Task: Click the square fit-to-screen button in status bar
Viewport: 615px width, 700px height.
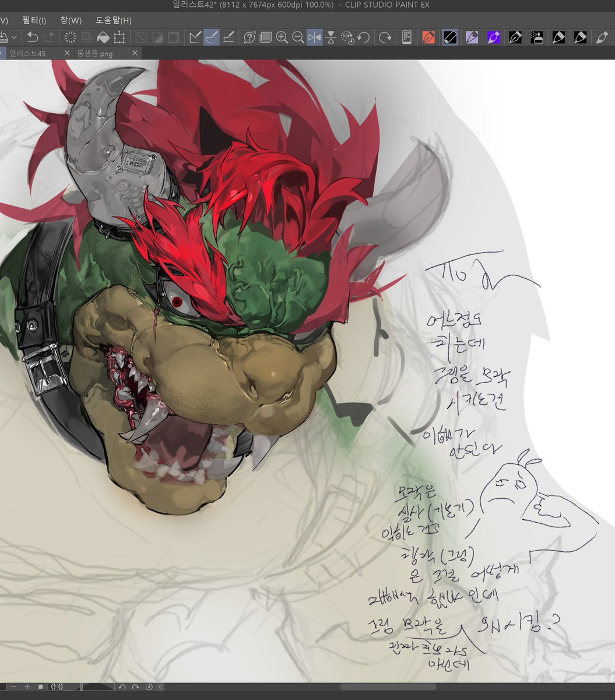Action: coord(40,687)
